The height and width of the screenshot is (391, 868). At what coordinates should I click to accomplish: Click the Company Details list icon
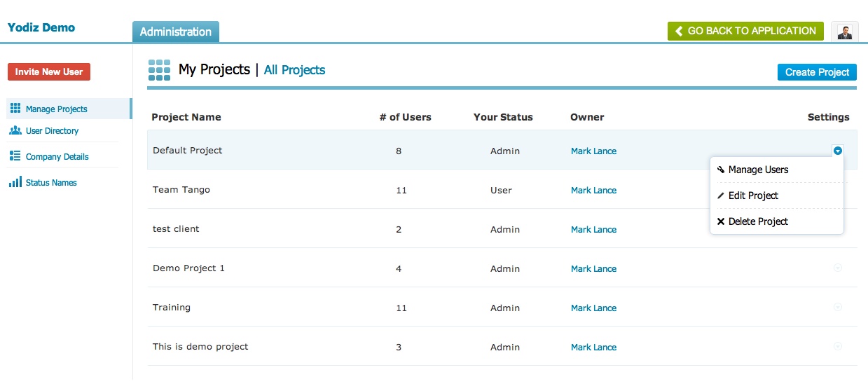15,156
